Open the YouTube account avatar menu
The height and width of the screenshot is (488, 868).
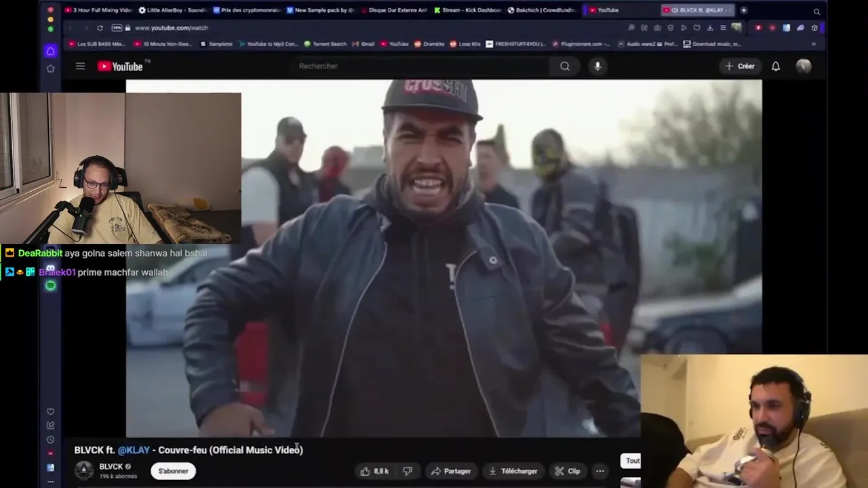point(804,66)
